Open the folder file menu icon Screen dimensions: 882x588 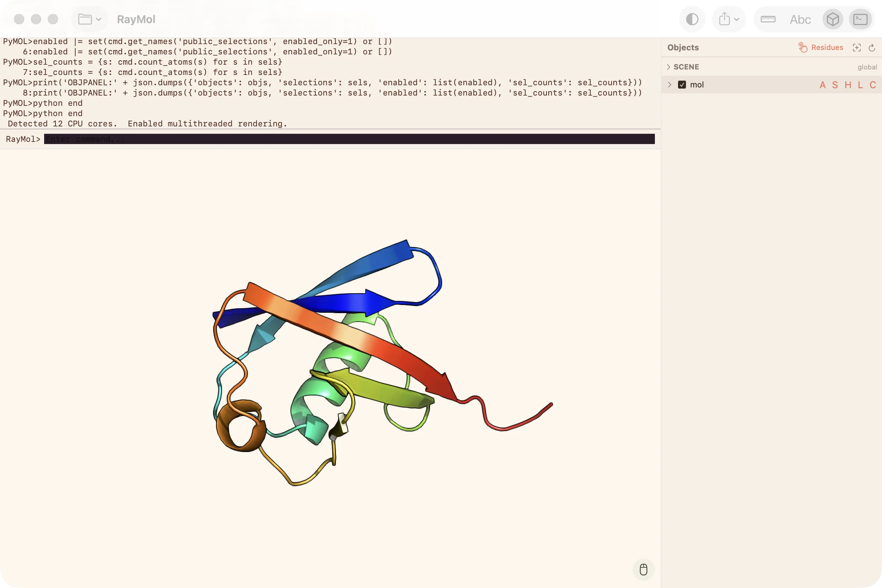85,19
